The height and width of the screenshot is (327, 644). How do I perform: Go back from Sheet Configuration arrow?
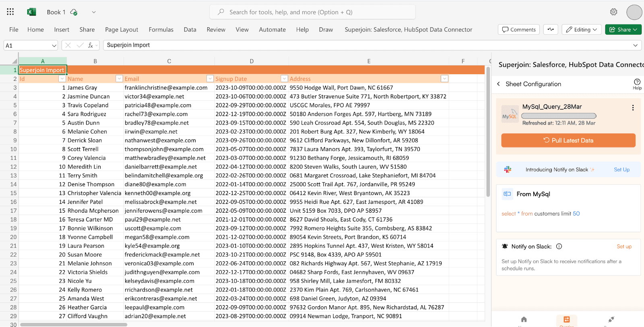point(499,84)
